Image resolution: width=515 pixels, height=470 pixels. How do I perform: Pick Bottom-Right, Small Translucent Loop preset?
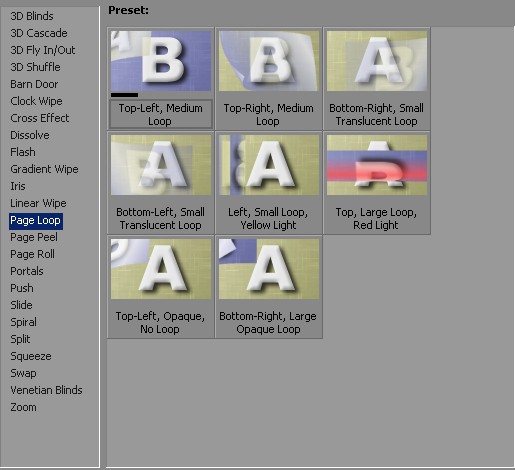point(377,79)
